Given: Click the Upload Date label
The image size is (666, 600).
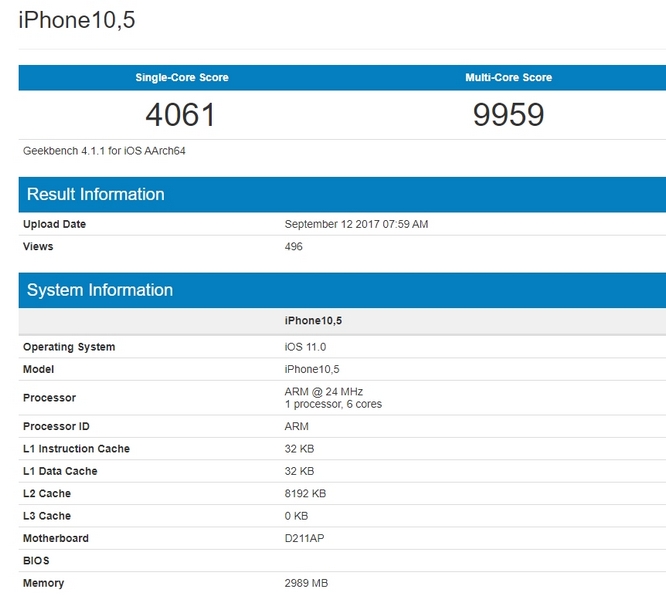Looking at the screenshot, I should pos(54,224).
